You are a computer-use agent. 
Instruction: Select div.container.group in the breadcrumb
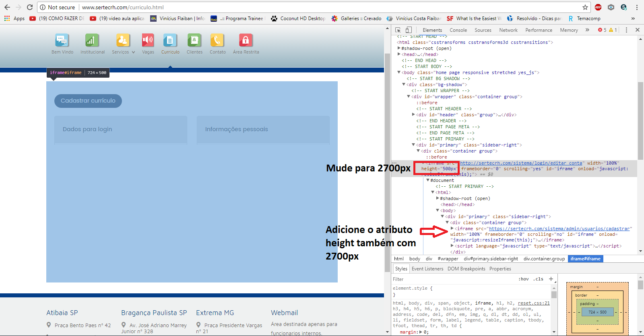click(544, 259)
